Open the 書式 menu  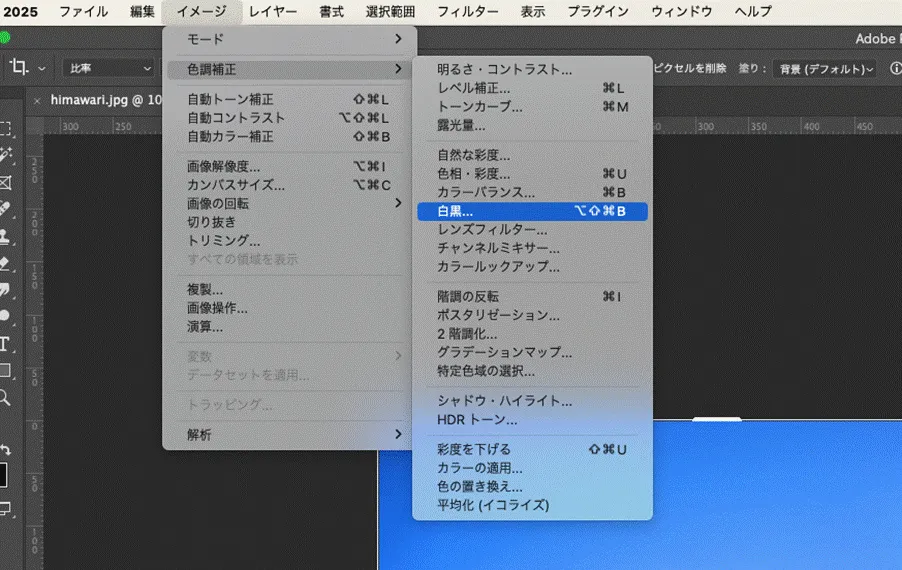pos(331,12)
